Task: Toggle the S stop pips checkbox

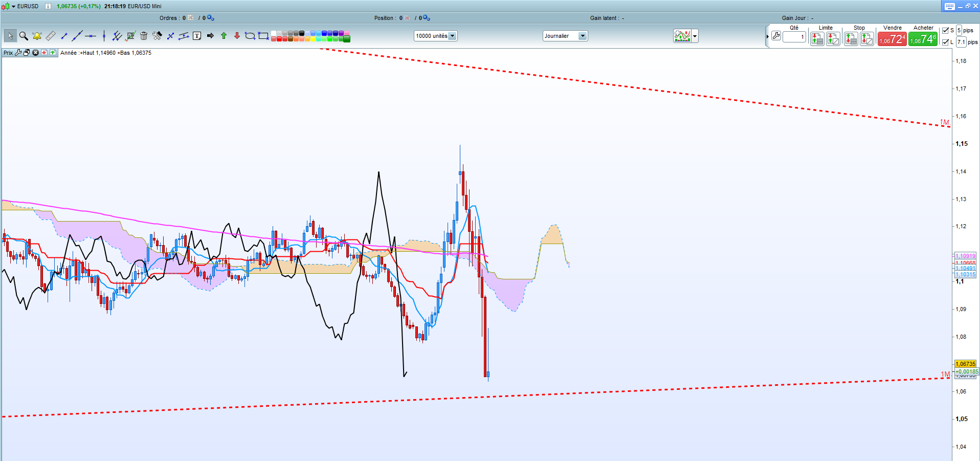Action: click(x=945, y=30)
